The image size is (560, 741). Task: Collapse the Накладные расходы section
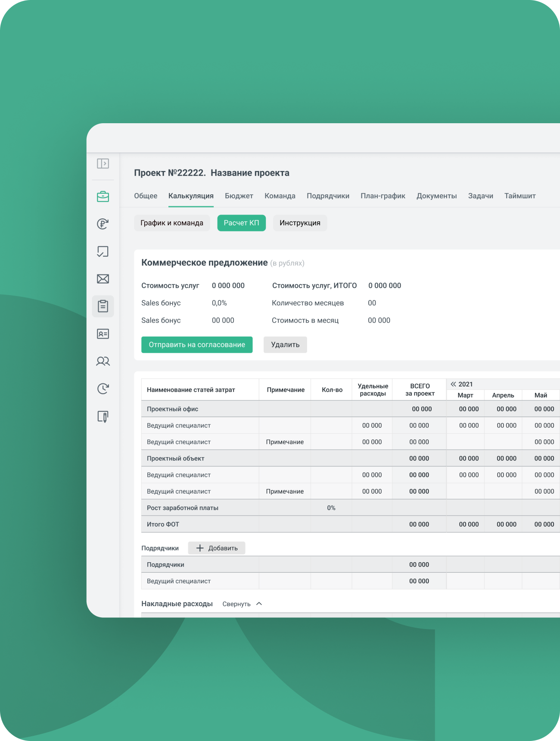[242, 604]
